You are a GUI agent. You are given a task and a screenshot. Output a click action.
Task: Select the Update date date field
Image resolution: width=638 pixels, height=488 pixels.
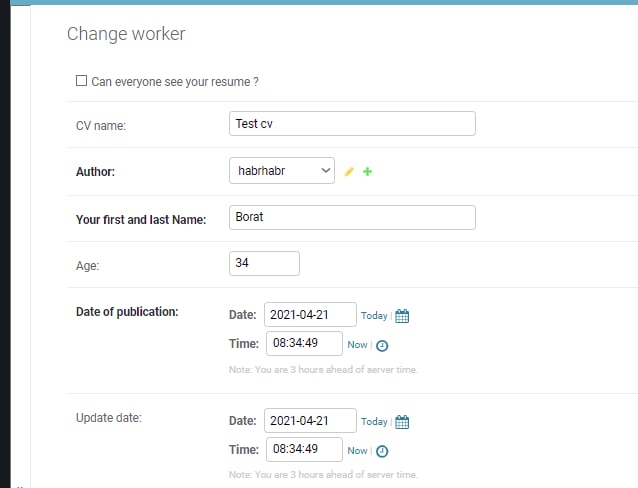pos(310,420)
